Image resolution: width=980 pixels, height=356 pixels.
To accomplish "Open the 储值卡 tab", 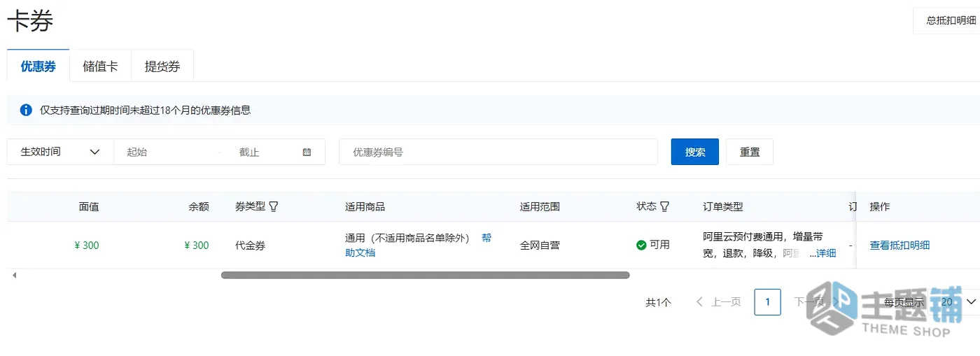I will 100,66.
